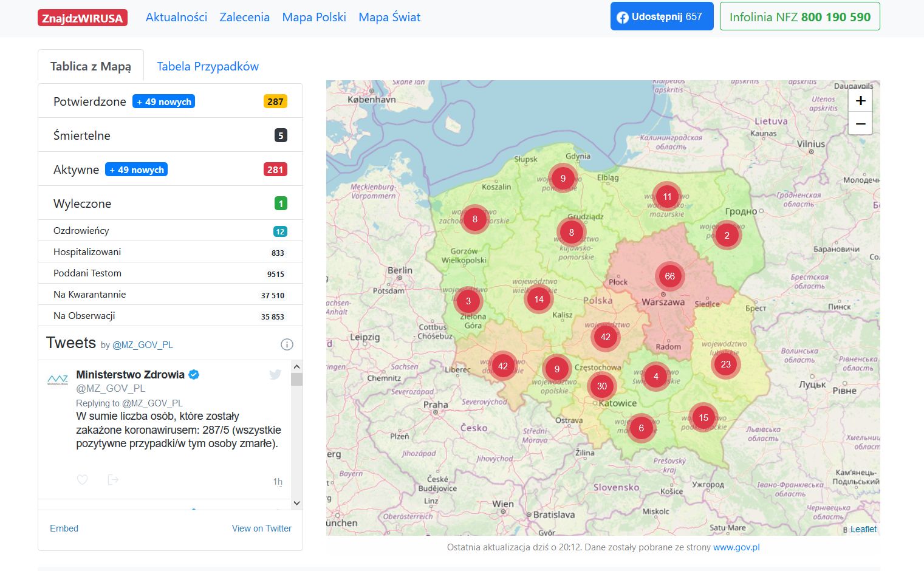The image size is (924, 571).
Task: Click the map marker 42 in łódzkie
Action: (x=605, y=337)
